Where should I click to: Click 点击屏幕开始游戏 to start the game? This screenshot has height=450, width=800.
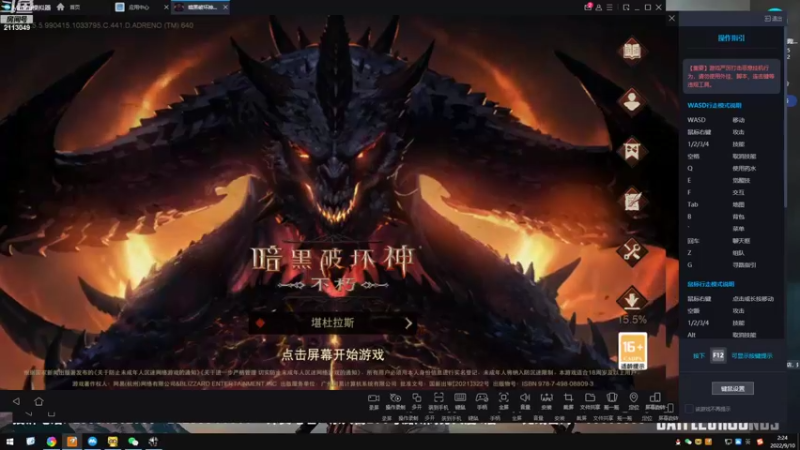[x=333, y=355]
